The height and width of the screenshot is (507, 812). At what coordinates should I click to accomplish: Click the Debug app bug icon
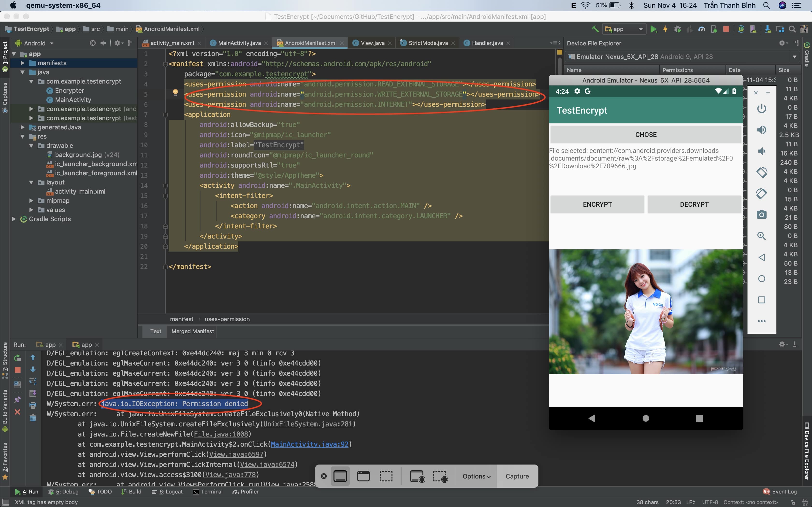tap(677, 29)
